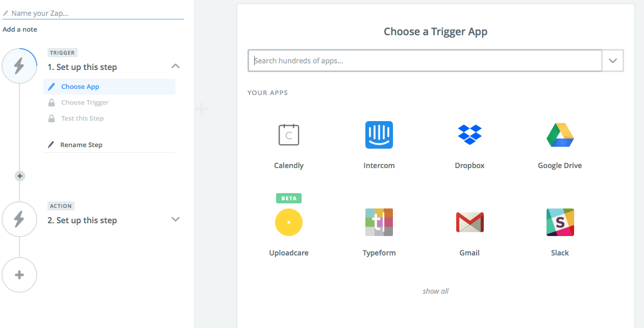Click the Google Drive label text
The height and width of the screenshot is (328, 644).
coord(560,166)
